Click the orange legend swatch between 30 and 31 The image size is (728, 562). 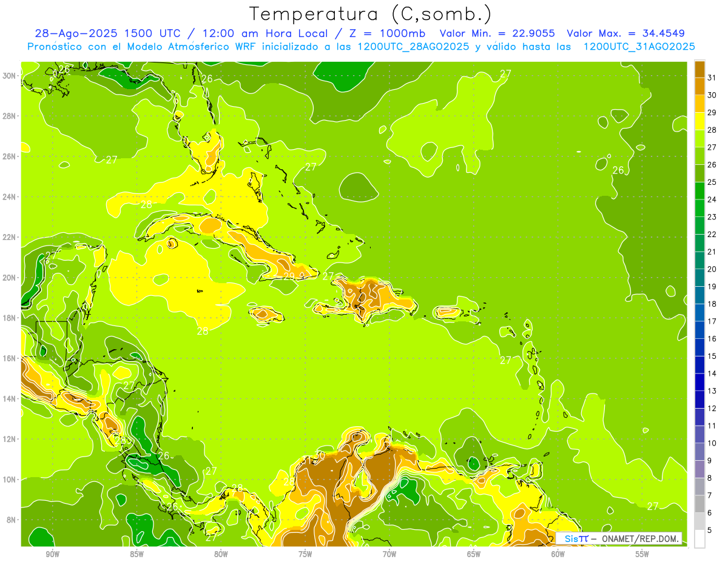coord(699,85)
